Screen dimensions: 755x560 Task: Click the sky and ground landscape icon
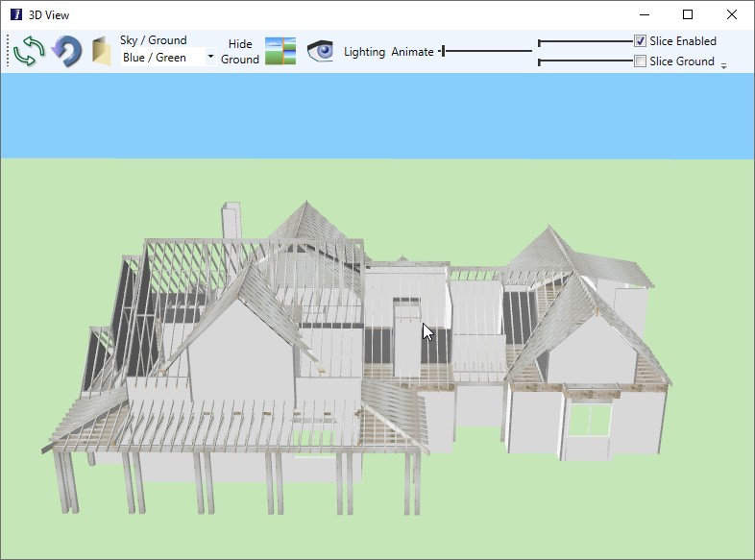(280, 51)
